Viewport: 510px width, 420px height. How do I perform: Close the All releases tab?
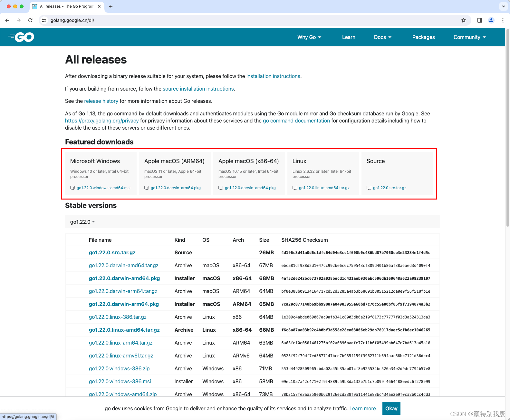(99, 6)
